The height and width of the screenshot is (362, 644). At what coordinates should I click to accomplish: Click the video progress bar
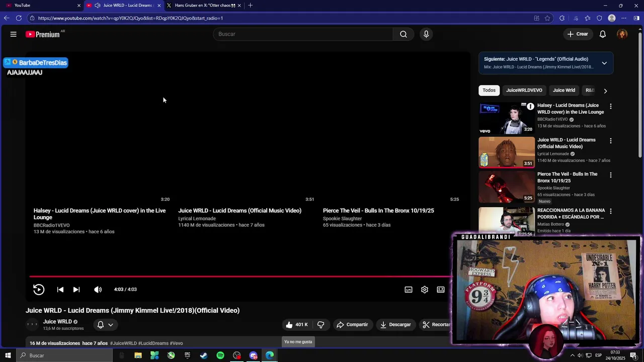[x=240, y=276]
